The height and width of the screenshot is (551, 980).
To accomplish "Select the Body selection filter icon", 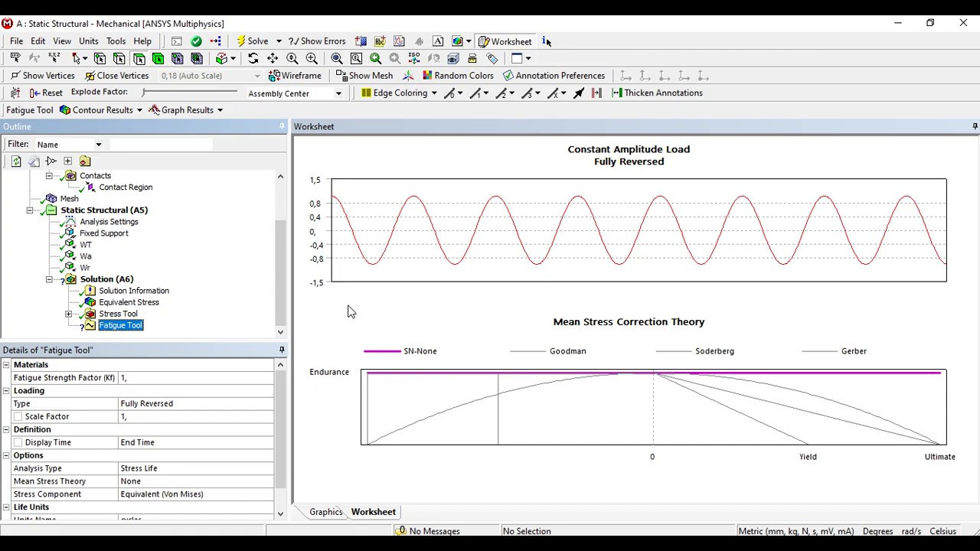I will (158, 58).
